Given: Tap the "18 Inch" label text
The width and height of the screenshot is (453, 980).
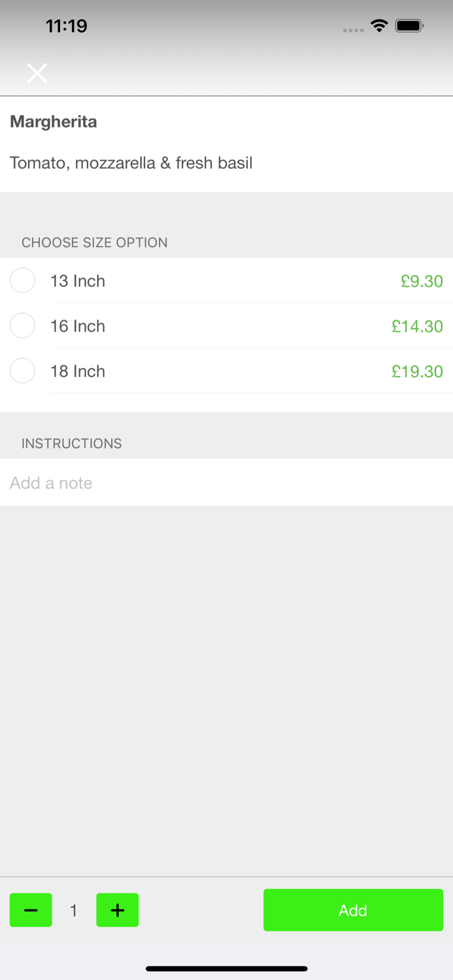Looking at the screenshot, I should (78, 371).
